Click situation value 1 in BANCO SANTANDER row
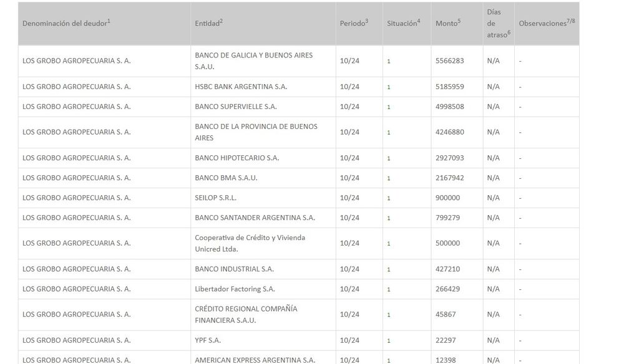This screenshot has height=364, width=624. tap(389, 218)
